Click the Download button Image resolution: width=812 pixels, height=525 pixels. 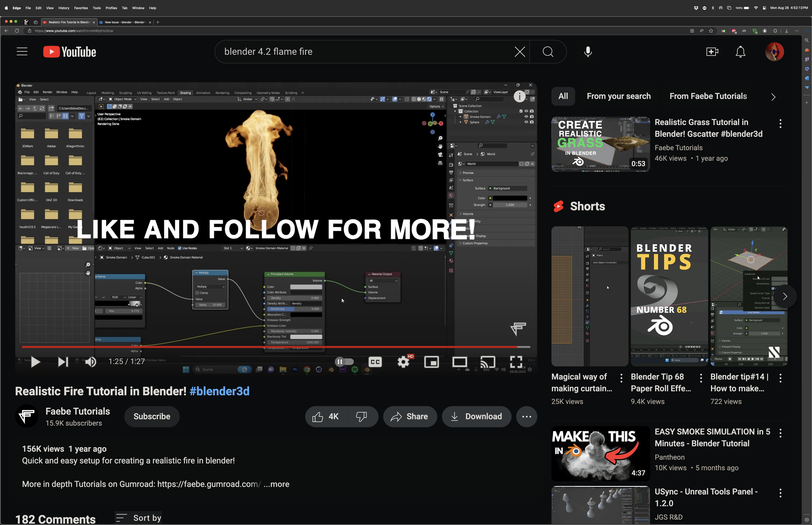point(476,417)
